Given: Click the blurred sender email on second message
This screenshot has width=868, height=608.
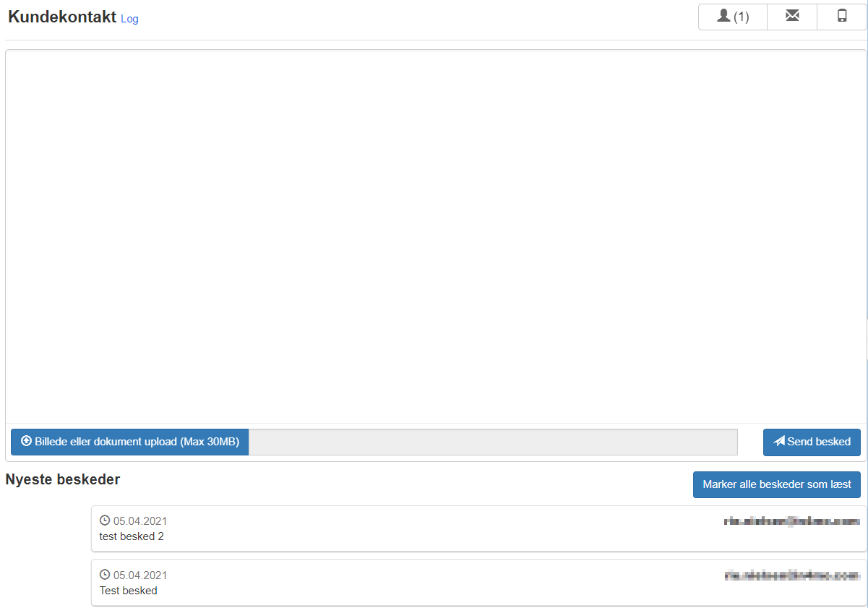Looking at the screenshot, I should tap(792, 575).
